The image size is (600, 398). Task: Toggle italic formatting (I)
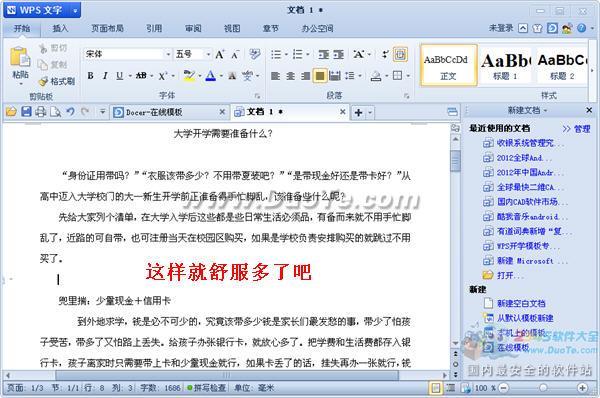105,76
